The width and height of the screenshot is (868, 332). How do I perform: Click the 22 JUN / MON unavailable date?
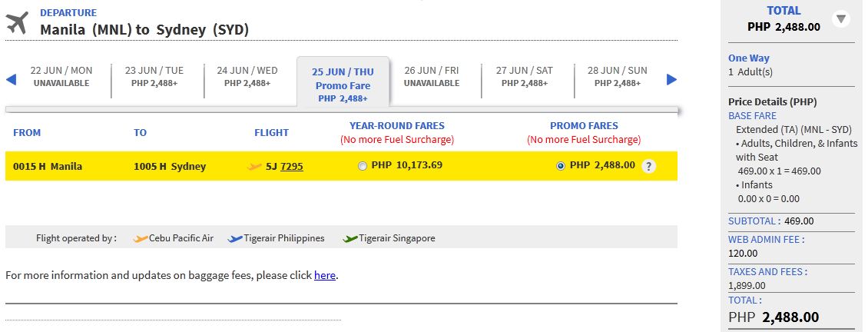(61, 76)
